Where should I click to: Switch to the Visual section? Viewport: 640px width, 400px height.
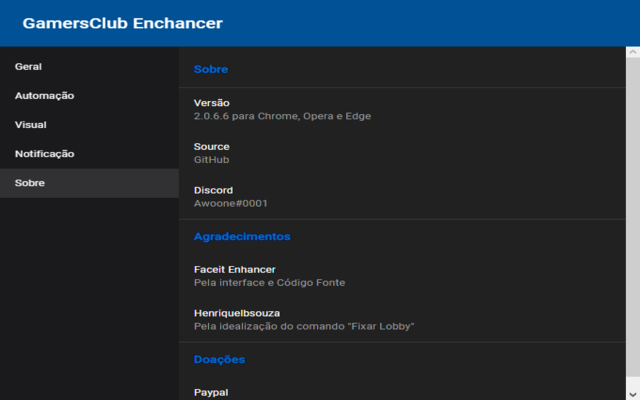[89, 125]
